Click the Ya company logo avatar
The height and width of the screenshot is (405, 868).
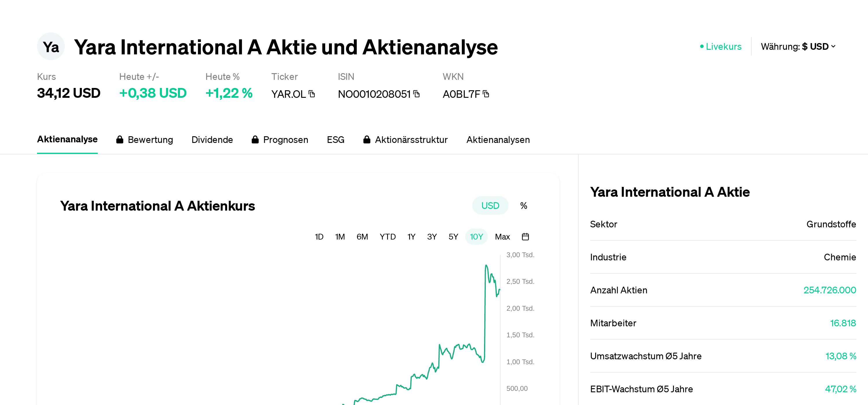click(51, 47)
